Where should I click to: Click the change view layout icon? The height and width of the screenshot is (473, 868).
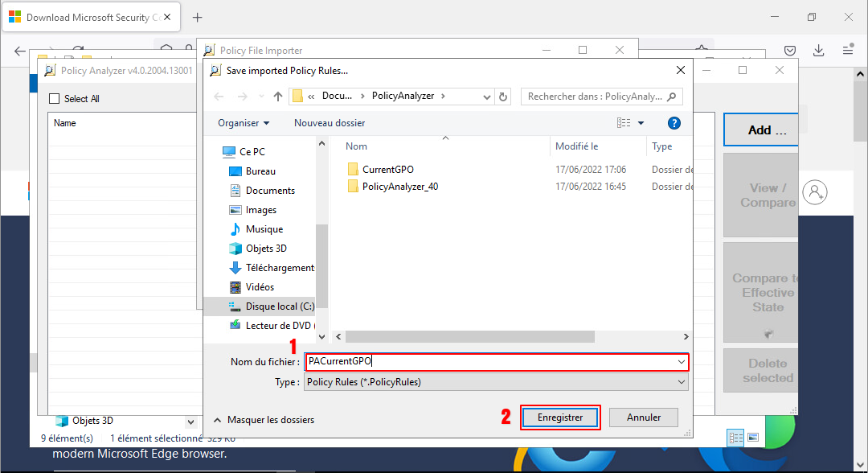click(624, 123)
